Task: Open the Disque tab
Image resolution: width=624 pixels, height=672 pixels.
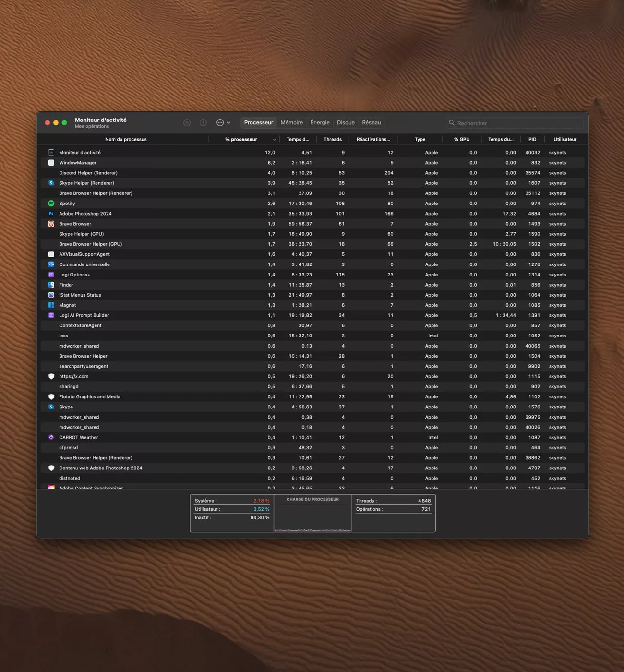Action: [x=346, y=123]
